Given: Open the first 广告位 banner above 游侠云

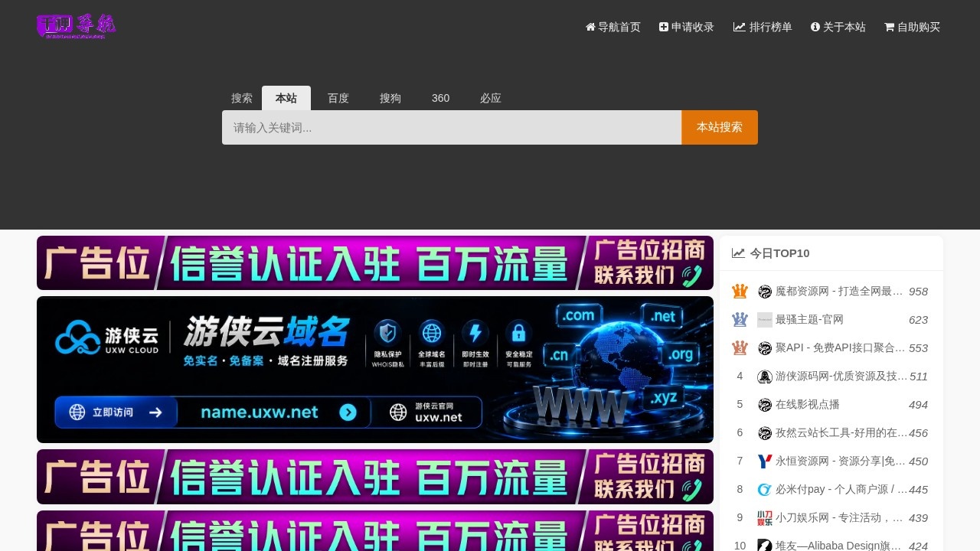Looking at the screenshot, I should click(x=375, y=262).
